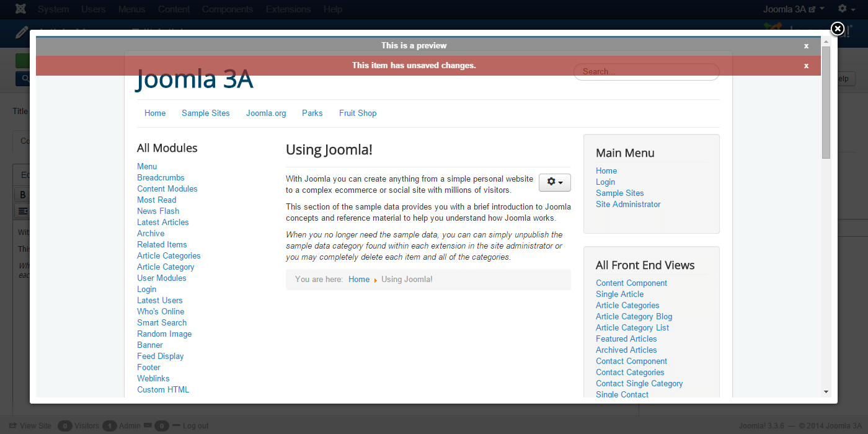The width and height of the screenshot is (868, 434).
Task: Open the Article Category module link
Action: [x=166, y=267]
